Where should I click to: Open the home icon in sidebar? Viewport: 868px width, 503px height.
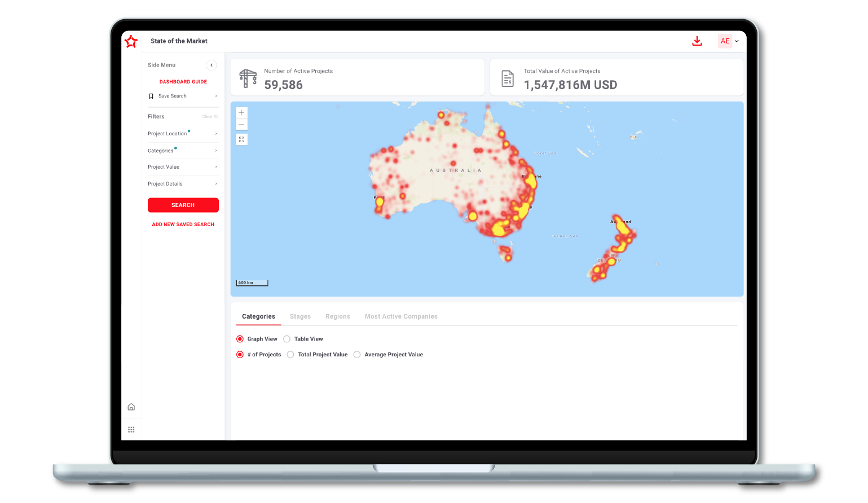pos(131,407)
